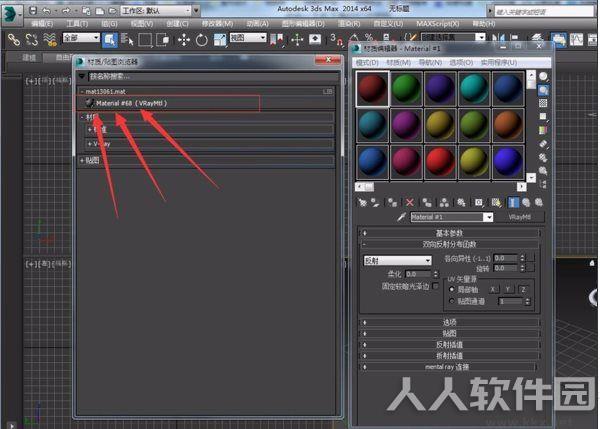The width and height of the screenshot is (600, 429).
Task: Toggle the Y axis button in UV vector source
Action: [x=508, y=289]
